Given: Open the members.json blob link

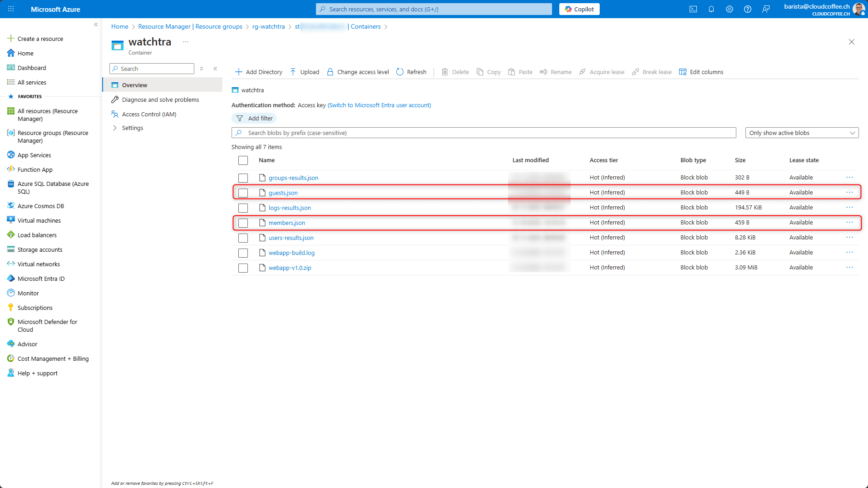Looking at the screenshot, I should (x=287, y=223).
